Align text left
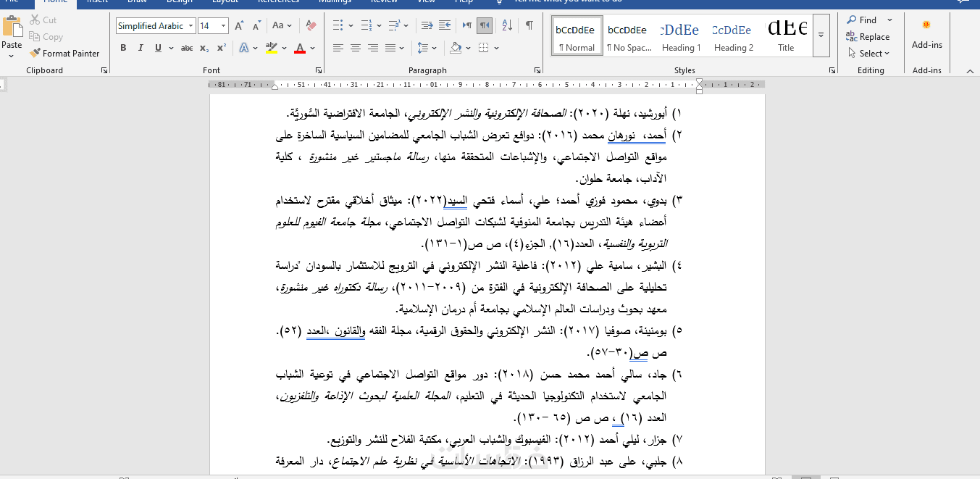The image size is (980, 479). (x=338, y=49)
